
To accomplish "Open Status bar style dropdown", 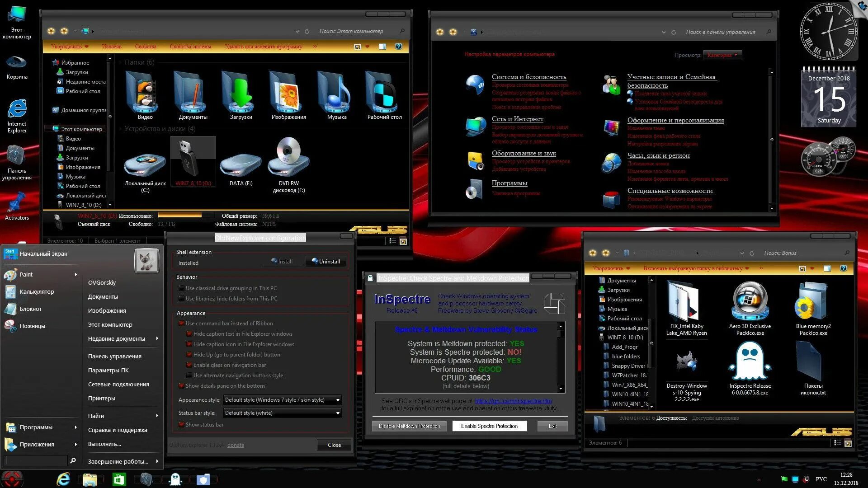I will pos(282,413).
